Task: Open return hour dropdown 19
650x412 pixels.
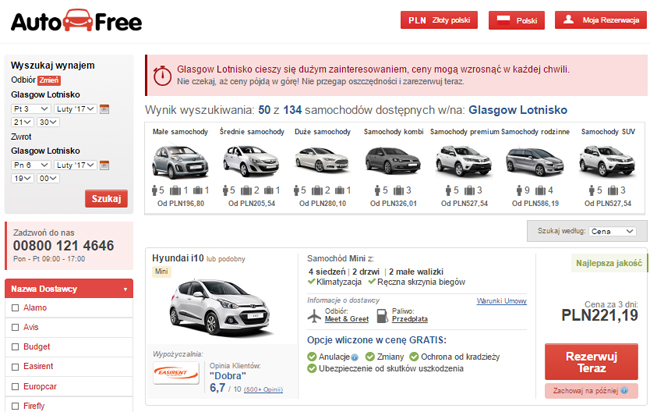Action: click(x=22, y=178)
